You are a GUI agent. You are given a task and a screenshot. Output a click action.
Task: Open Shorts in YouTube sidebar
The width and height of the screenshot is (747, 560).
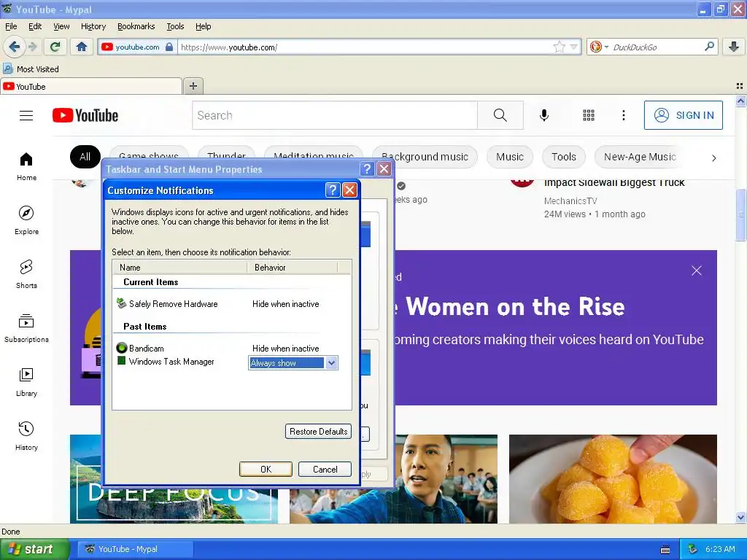[26, 274]
